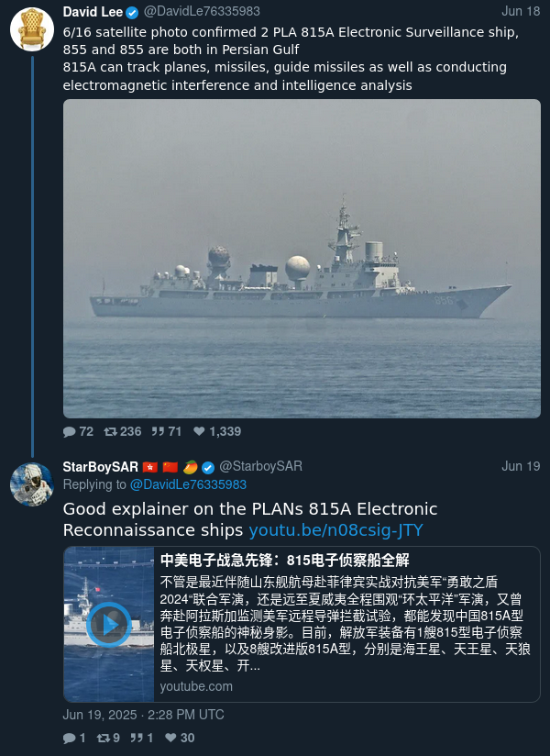Viewport: 550px width, 756px height.
Task: Open the Chinese 815 video card title
Action: tap(285, 561)
